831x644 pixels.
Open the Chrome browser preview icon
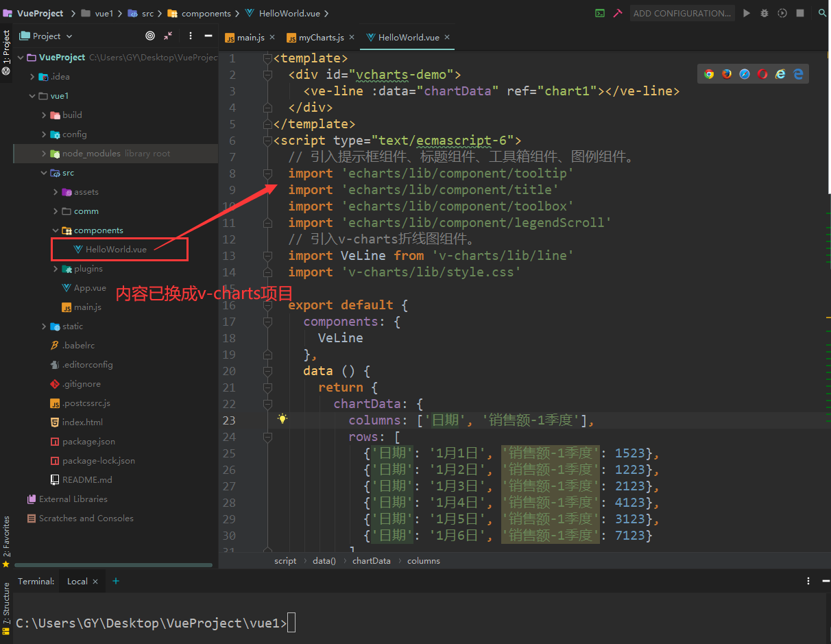point(709,74)
